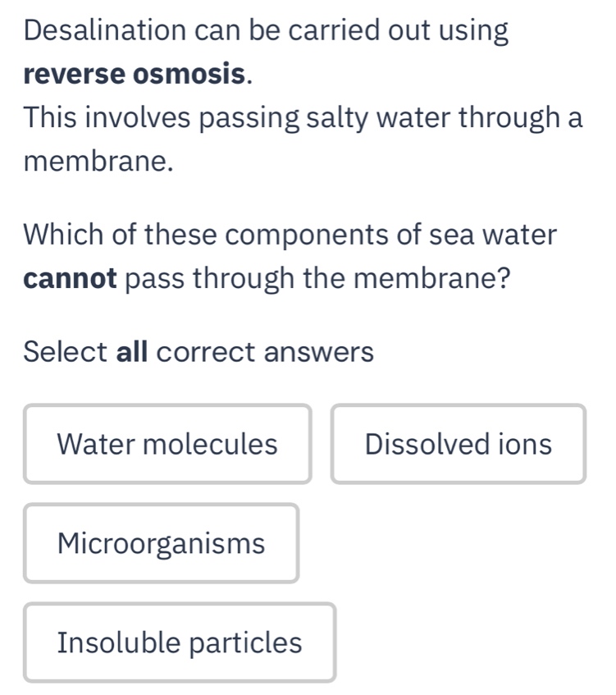
Task: Select both bottom-row answer options' first option Microorganisms
Action: [x=162, y=543]
